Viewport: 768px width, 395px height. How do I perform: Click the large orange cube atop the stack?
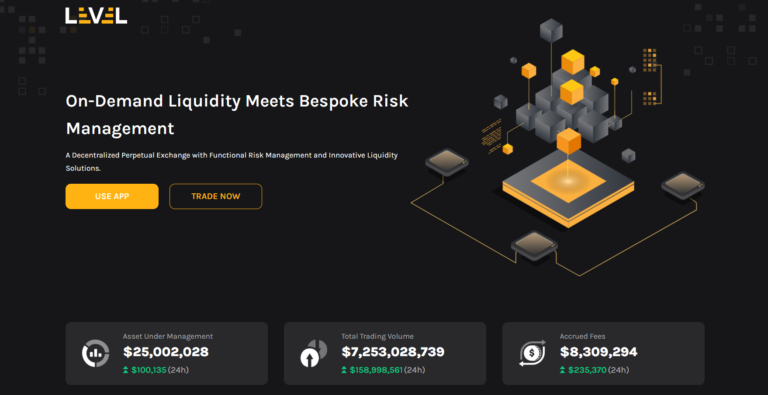click(573, 61)
